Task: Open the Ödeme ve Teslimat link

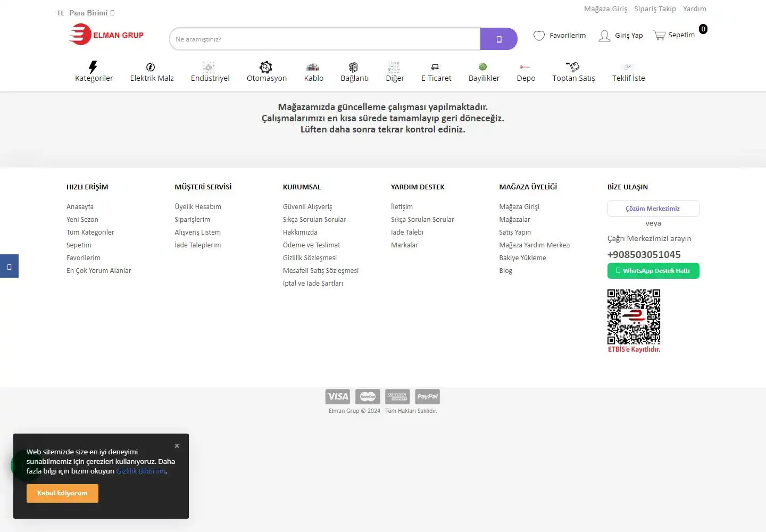Action: click(312, 245)
